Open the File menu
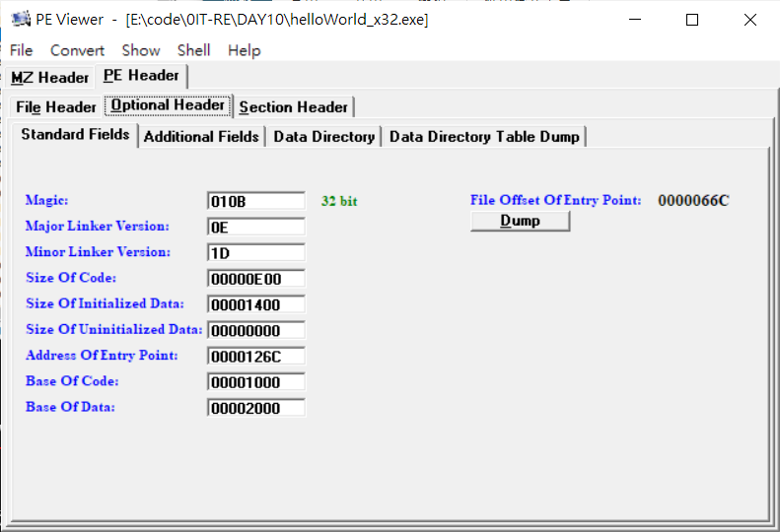The height and width of the screenshot is (532, 780). pos(22,50)
